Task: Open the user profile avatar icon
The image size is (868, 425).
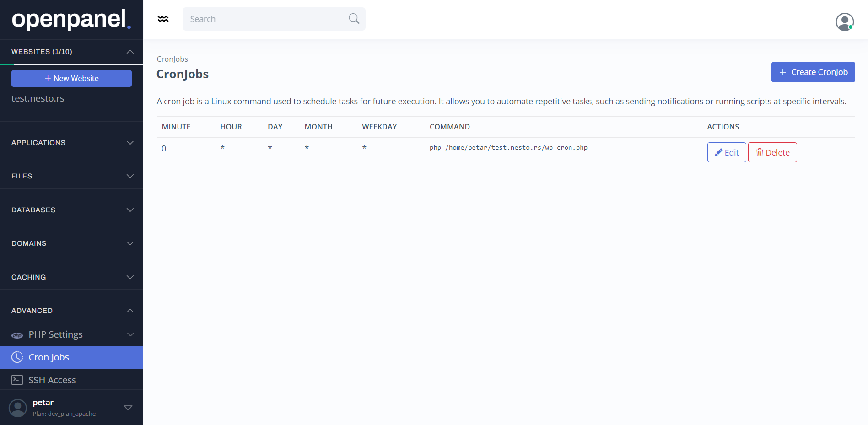Action: [844, 22]
